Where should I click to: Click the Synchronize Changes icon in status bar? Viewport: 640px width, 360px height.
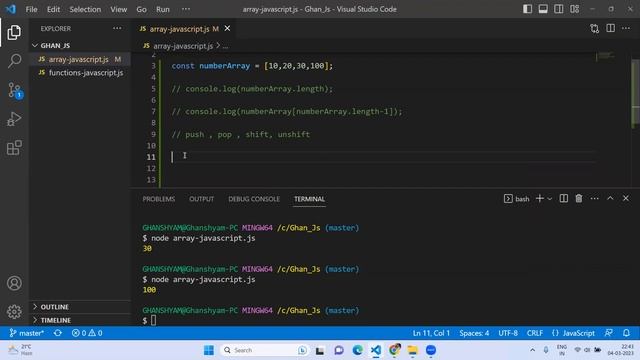pyautogui.click(x=58, y=333)
